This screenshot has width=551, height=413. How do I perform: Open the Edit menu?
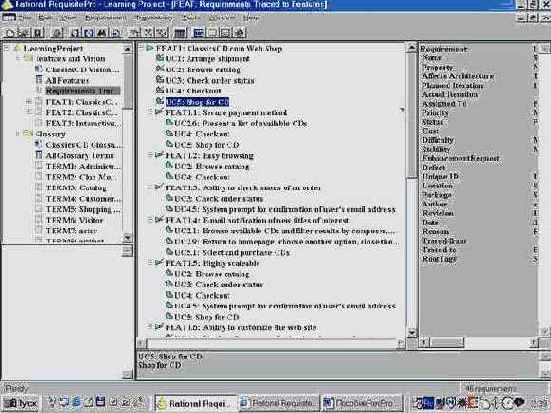[x=45, y=18]
